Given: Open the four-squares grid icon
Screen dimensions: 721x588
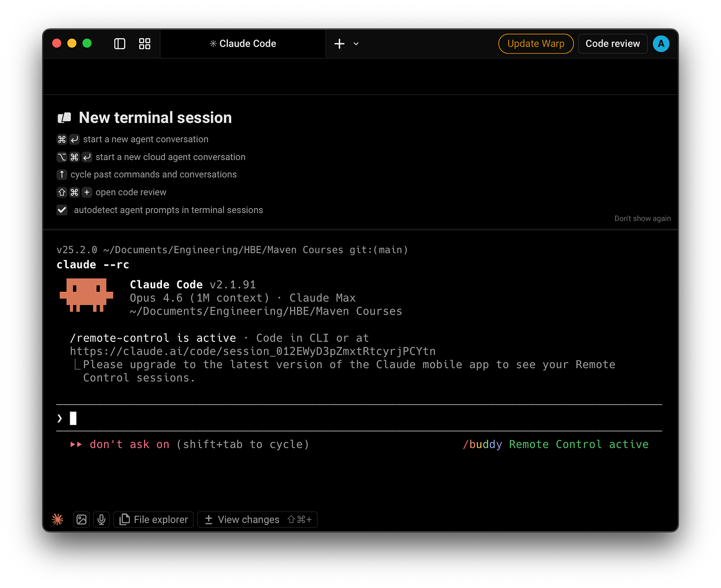Looking at the screenshot, I should (x=145, y=44).
